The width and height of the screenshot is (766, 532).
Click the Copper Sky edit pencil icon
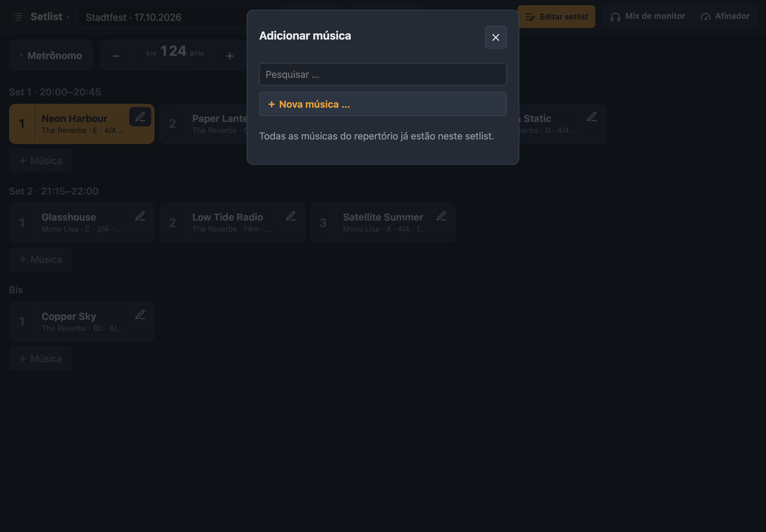pos(140,315)
